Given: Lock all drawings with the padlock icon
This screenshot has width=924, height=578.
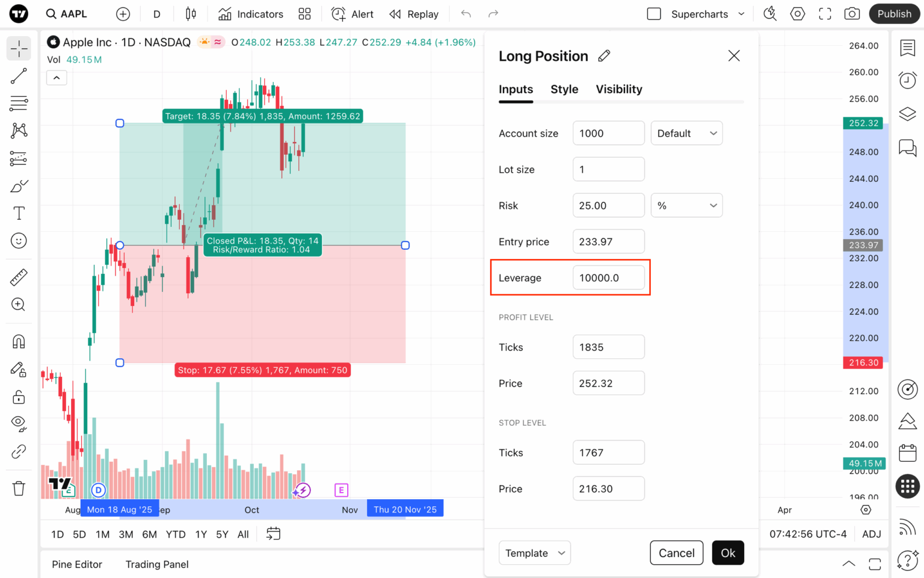Looking at the screenshot, I should point(19,397).
